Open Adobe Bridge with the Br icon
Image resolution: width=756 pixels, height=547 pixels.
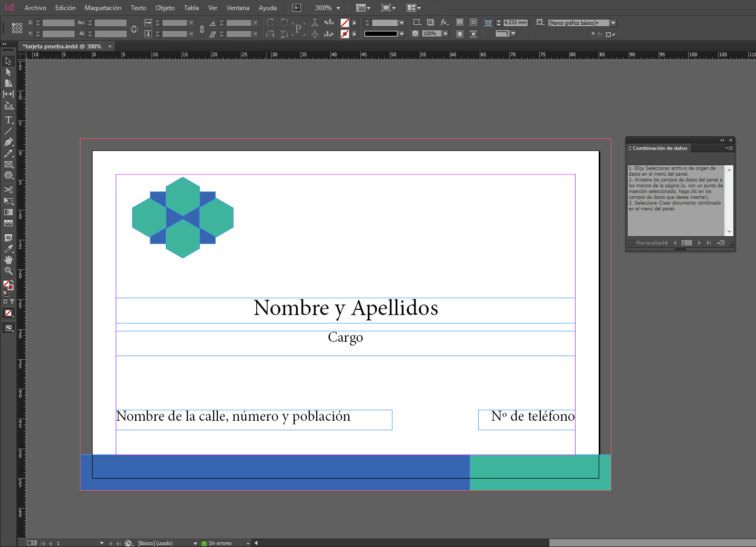[x=297, y=8]
